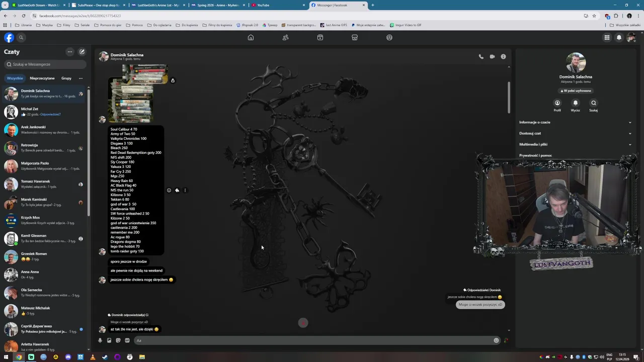Expand Prywatność i pomoc section

coord(575,155)
